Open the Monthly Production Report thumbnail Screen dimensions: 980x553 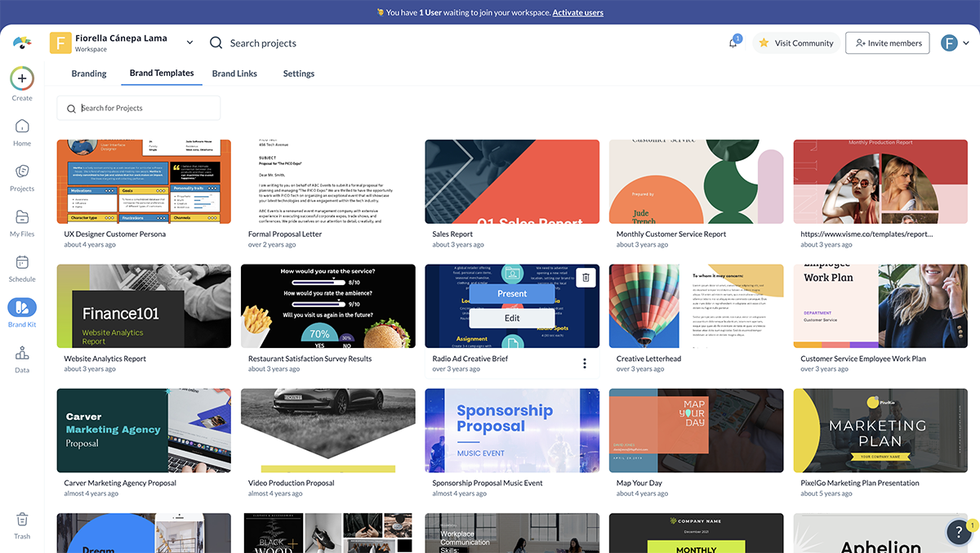(880, 181)
